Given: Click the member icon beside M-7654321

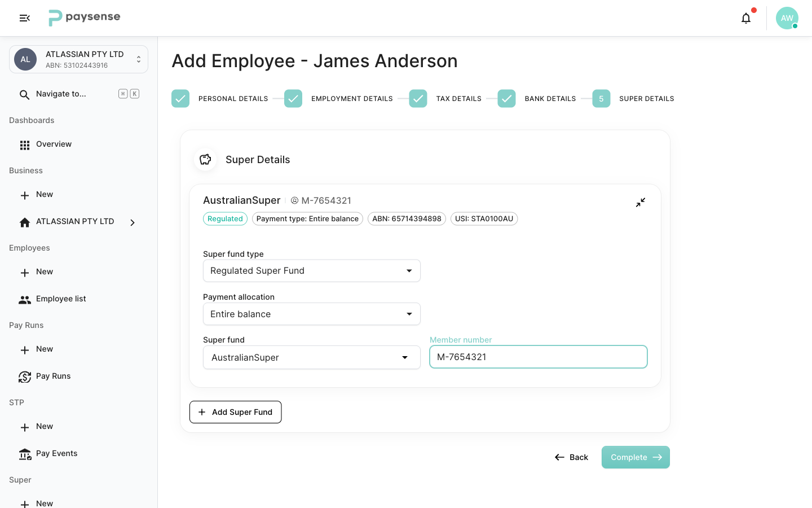Looking at the screenshot, I should coord(294,200).
